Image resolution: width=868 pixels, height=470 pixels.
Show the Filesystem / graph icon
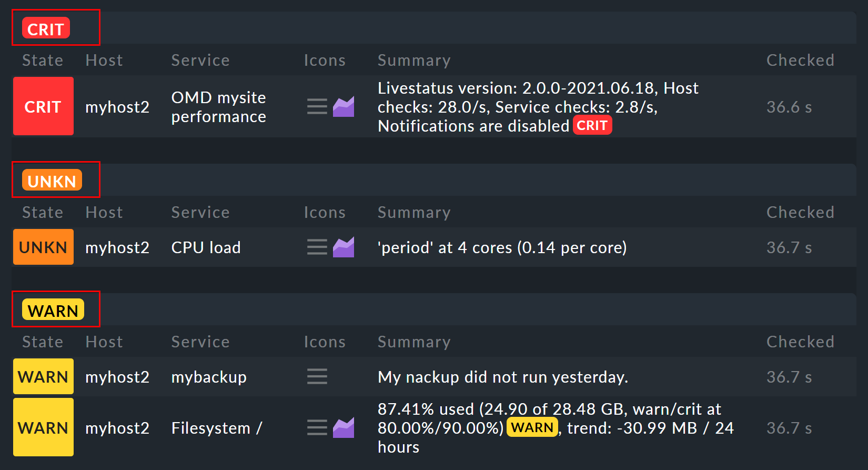coord(344,428)
